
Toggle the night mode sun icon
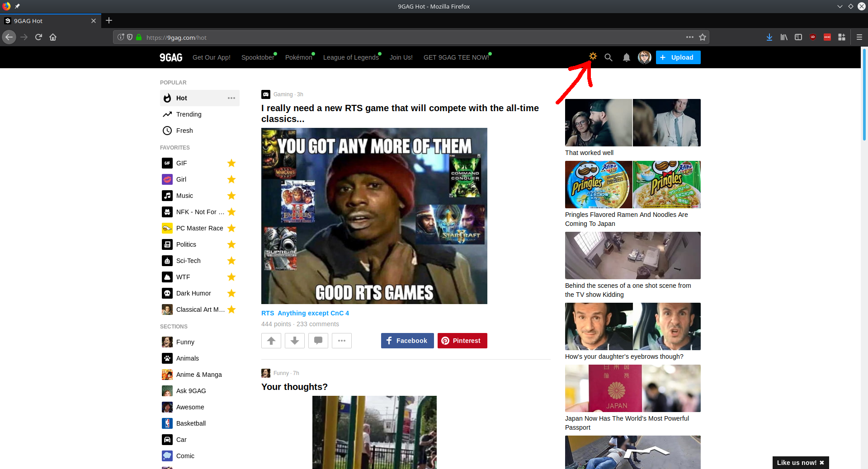point(593,56)
